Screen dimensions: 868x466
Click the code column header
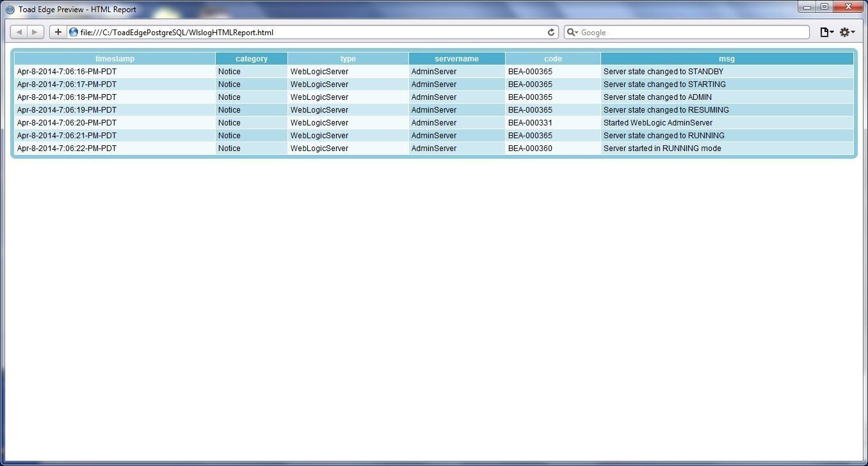(553, 59)
